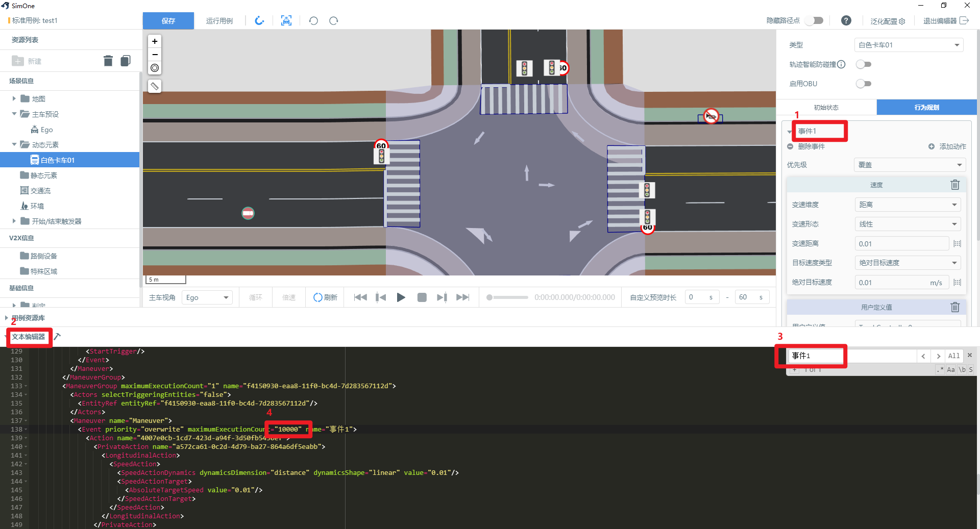980x529 pixels.
Task: Click the focus-on-vehicle frame icon
Action: [286, 21]
